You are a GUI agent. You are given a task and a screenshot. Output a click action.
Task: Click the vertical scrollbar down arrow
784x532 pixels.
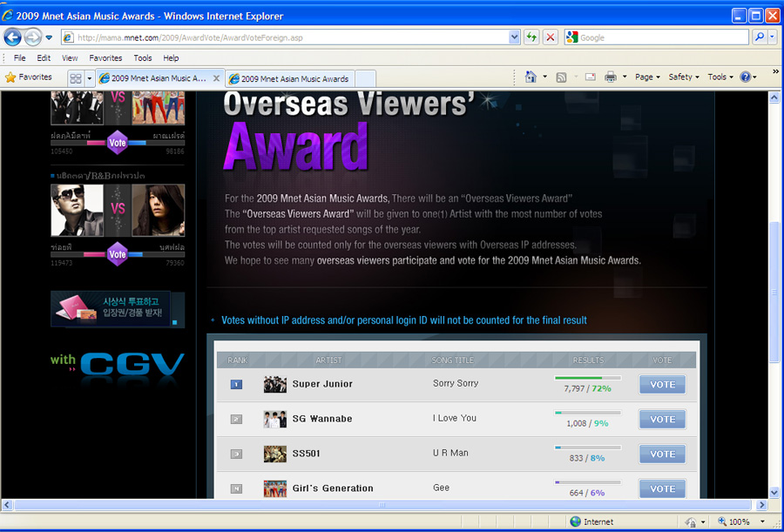click(x=774, y=493)
